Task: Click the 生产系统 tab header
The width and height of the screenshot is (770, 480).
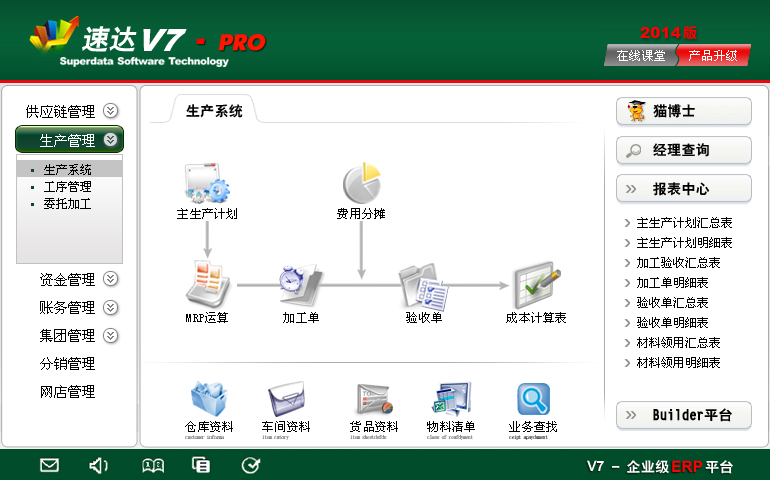Action: [x=214, y=111]
